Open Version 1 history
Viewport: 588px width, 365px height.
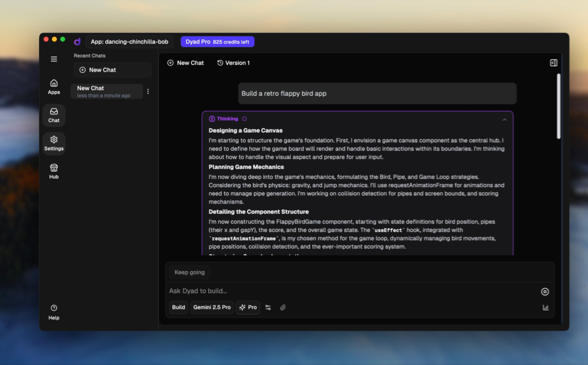click(x=233, y=63)
